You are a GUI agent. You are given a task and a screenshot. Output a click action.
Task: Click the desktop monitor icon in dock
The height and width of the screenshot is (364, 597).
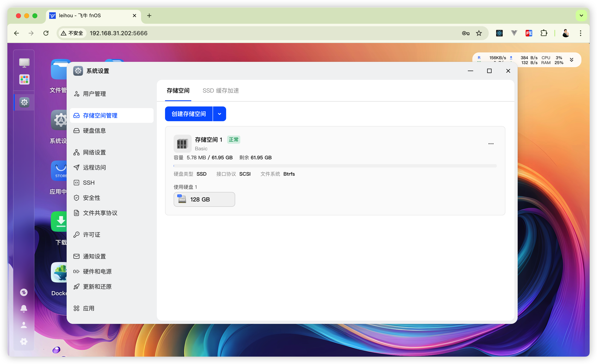click(24, 62)
